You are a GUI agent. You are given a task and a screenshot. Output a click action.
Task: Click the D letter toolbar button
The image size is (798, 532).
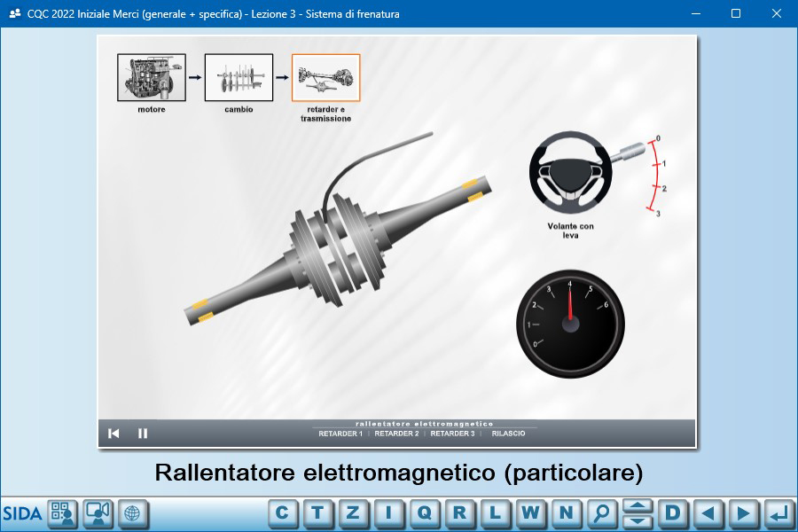click(x=673, y=512)
